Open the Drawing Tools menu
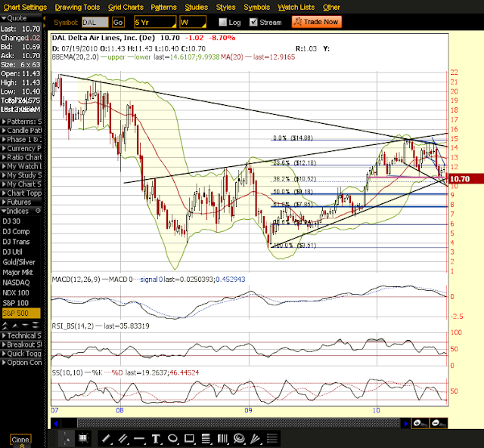Screen dimensions: 484x448 click(77, 7)
